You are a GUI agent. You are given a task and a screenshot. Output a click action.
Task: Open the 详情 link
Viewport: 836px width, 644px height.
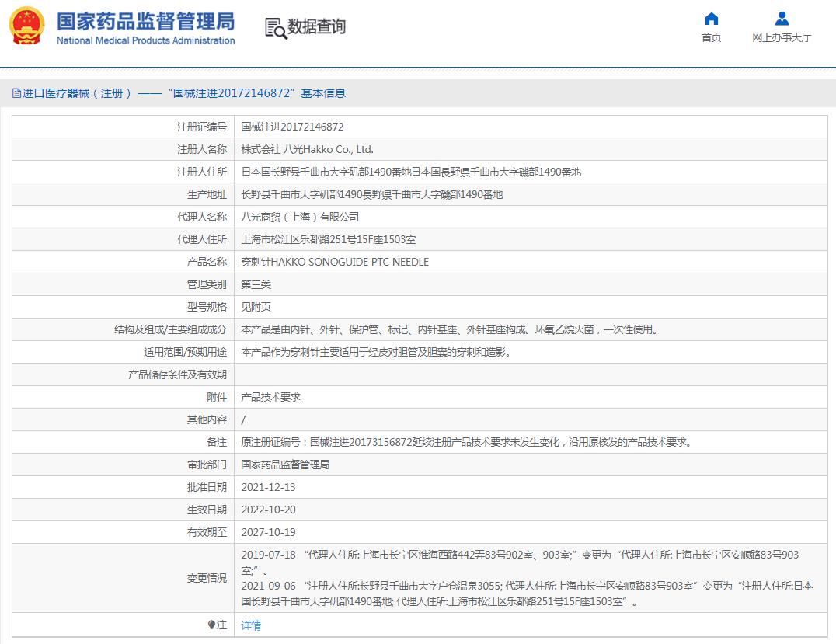click(251, 625)
